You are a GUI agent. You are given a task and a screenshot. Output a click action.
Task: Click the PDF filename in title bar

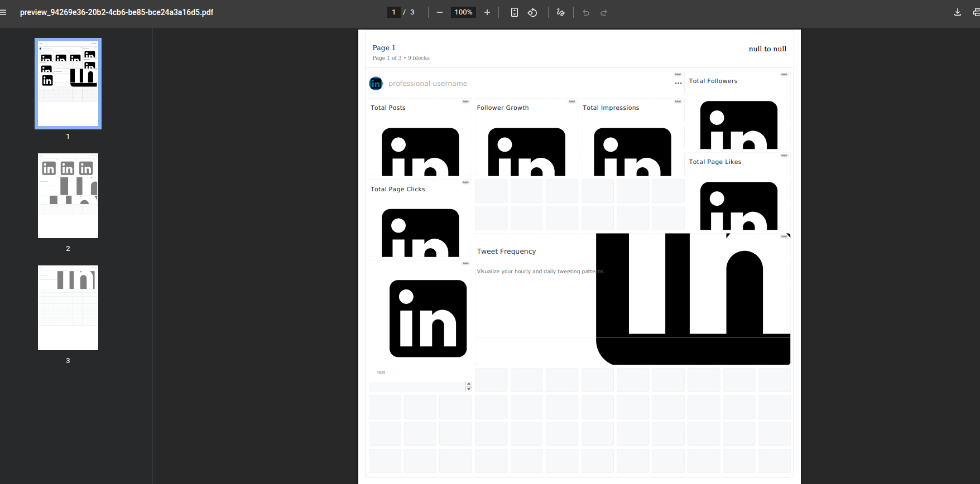(x=117, y=12)
